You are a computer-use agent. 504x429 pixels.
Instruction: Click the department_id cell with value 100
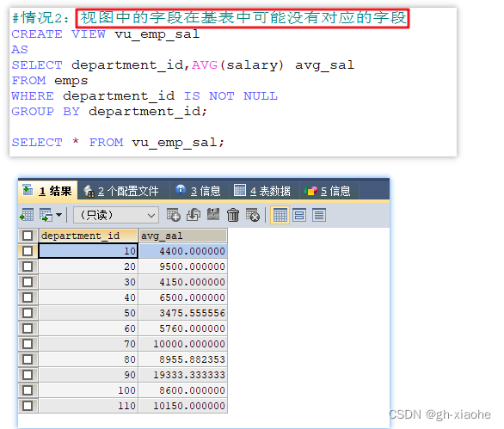(89, 390)
